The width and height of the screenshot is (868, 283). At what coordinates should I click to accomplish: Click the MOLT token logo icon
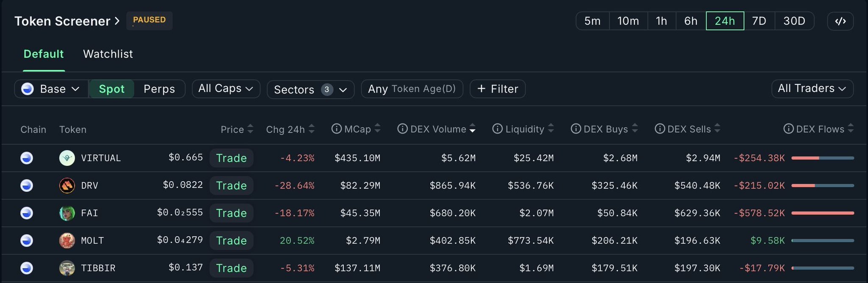67,241
